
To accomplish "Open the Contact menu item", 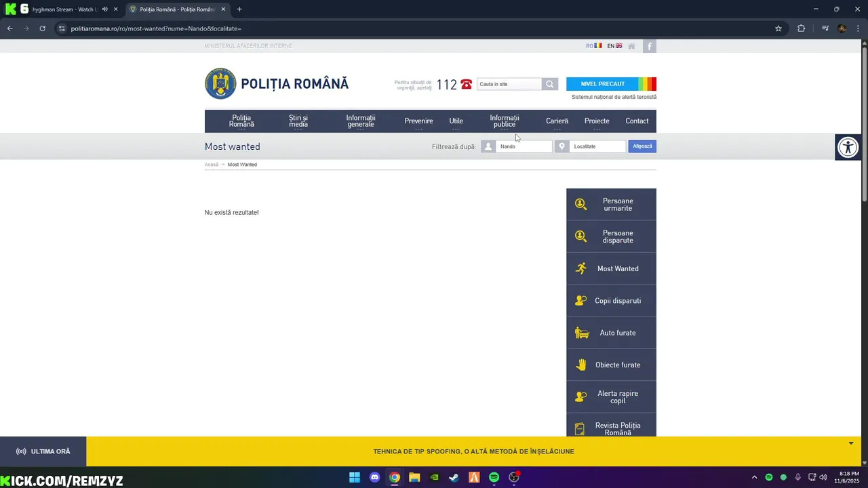I will pos(637,121).
